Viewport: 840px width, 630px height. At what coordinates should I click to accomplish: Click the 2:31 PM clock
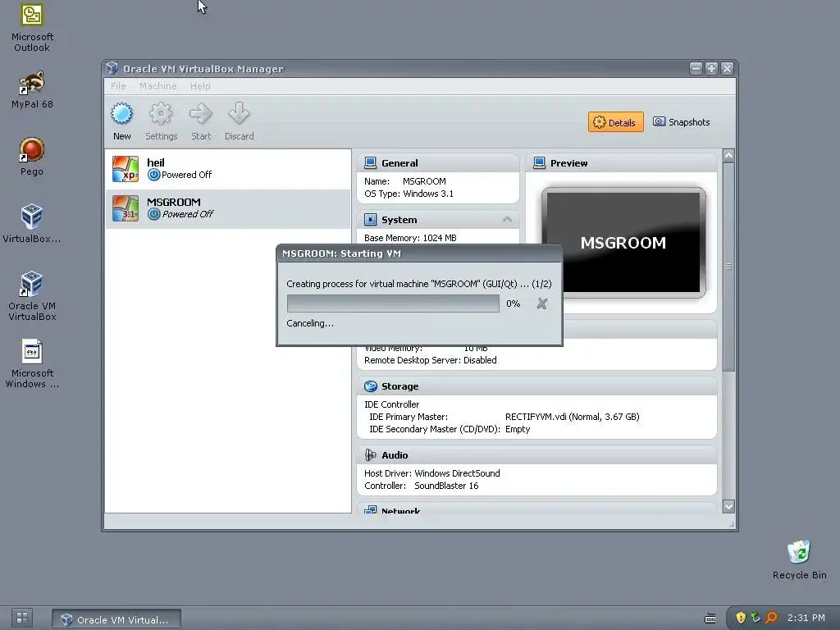click(x=806, y=618)
